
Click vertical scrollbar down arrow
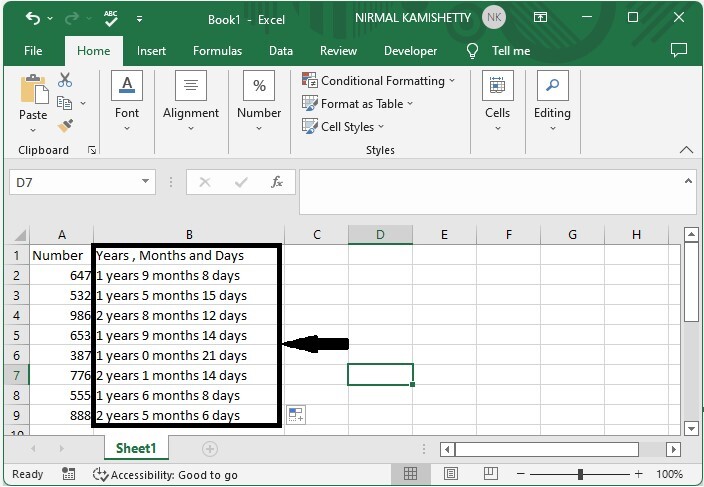coord(691,428)
